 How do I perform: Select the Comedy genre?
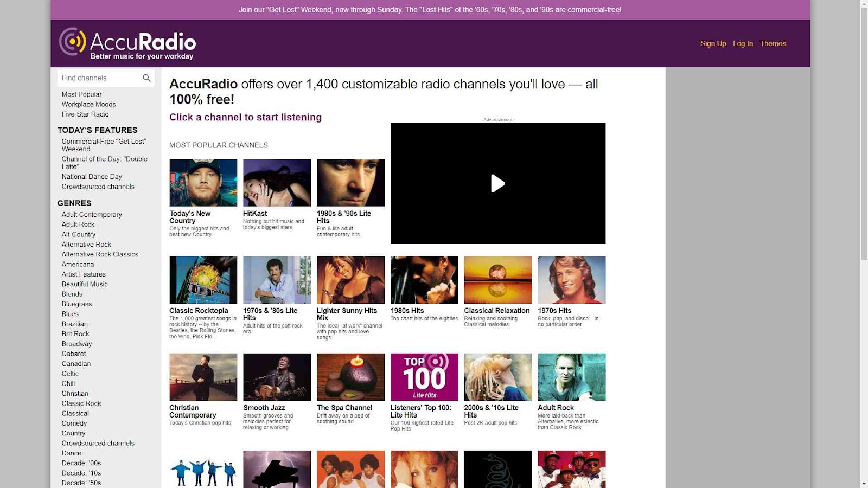[74, 423]
